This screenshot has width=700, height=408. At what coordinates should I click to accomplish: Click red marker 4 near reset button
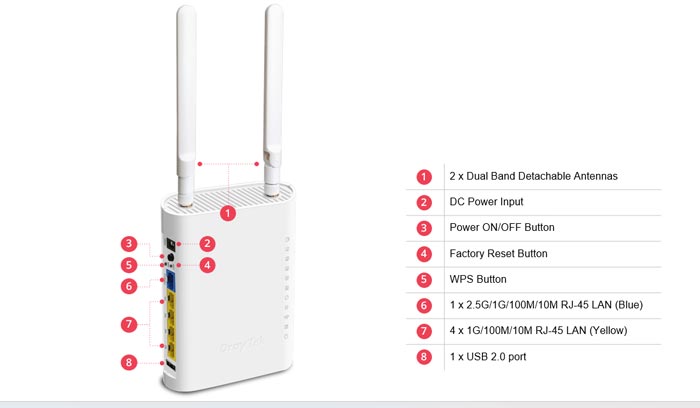[207, 265]
